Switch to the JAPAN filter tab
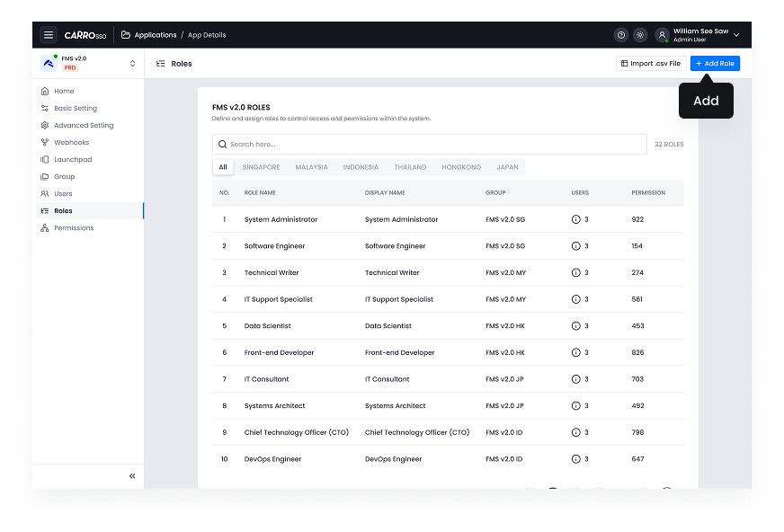 (x=507, y=167)
